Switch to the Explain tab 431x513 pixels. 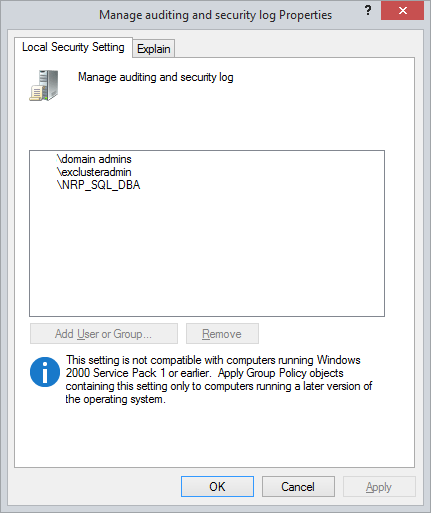[154, 49]
